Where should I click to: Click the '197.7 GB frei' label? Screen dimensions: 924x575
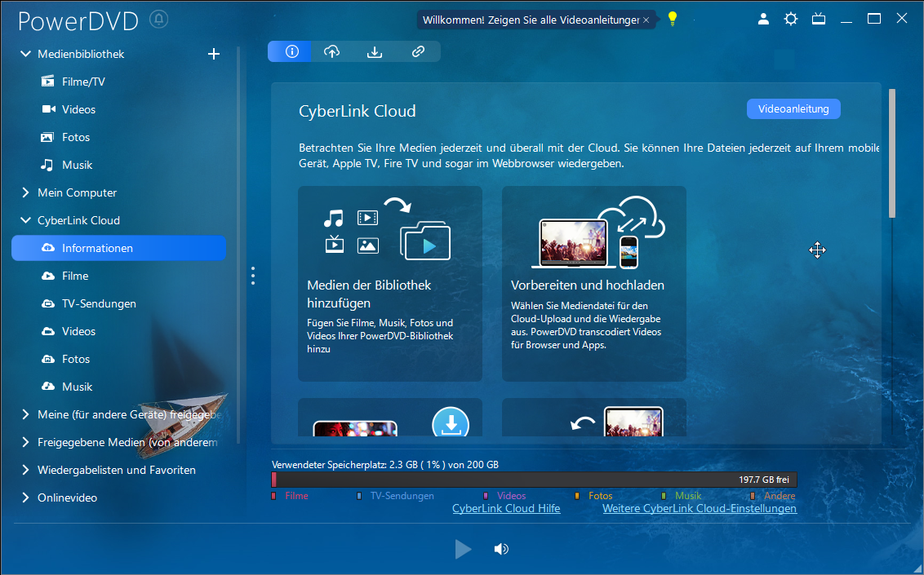764,480
